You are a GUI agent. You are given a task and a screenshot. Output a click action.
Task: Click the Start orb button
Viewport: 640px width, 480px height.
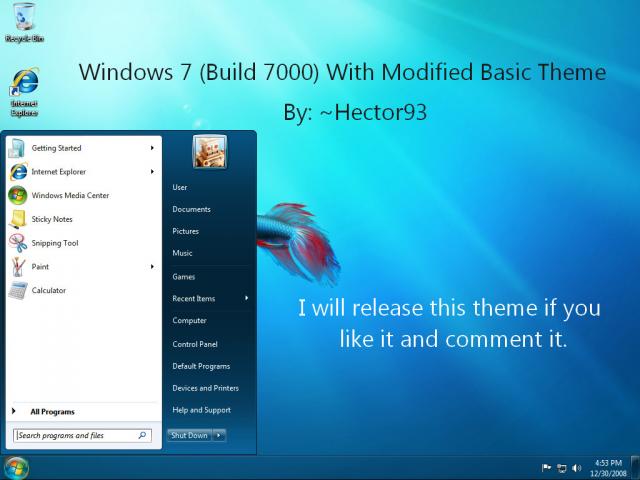(16, 468)
